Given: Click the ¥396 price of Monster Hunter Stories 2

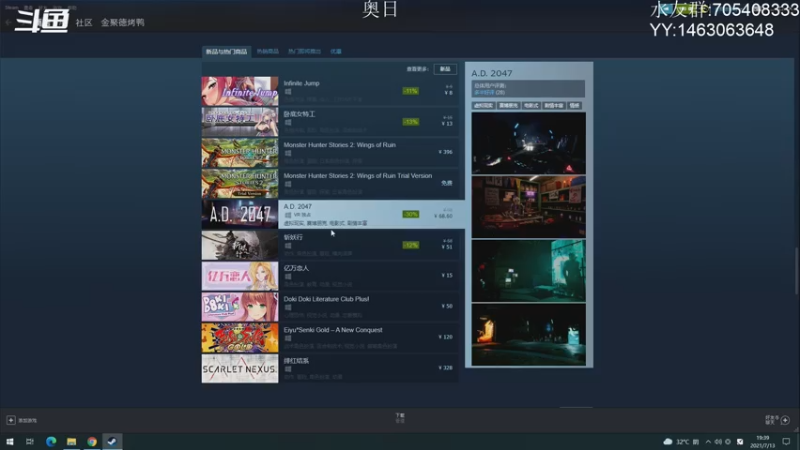Looking at the screenshot, I should coord(445,152).
